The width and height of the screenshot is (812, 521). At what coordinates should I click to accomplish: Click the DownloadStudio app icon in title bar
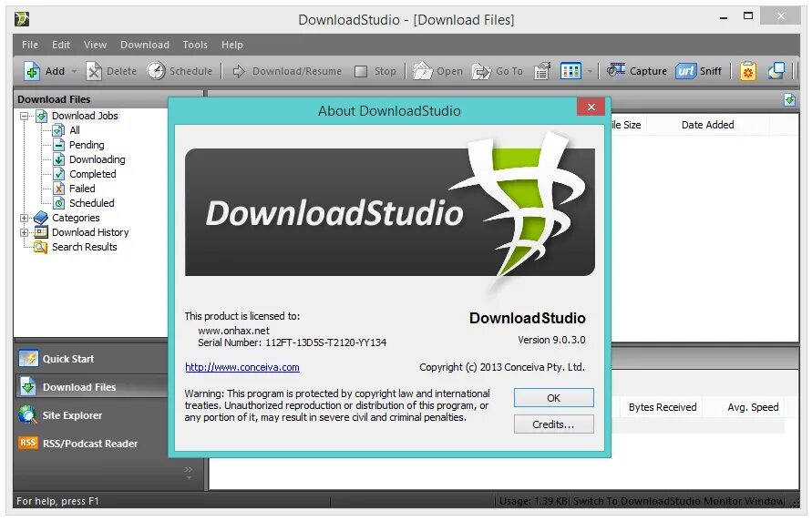pyautogui.click(x=22, y=20)
